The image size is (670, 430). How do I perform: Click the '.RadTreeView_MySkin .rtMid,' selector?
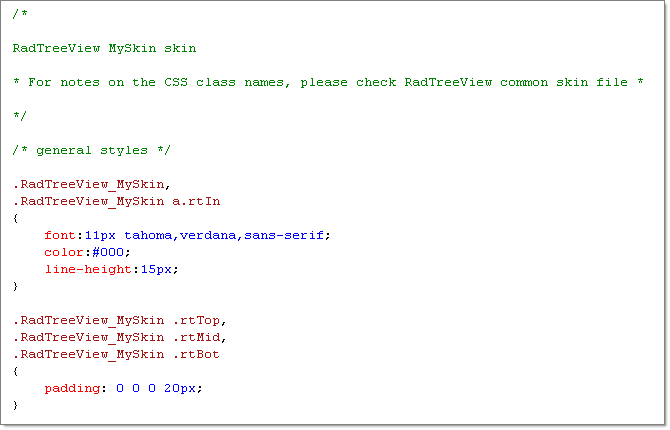120,338
